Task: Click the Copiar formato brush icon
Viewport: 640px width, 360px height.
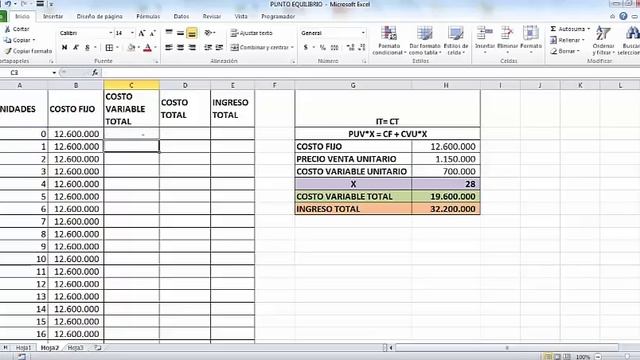Action: [x=8, y=51]
